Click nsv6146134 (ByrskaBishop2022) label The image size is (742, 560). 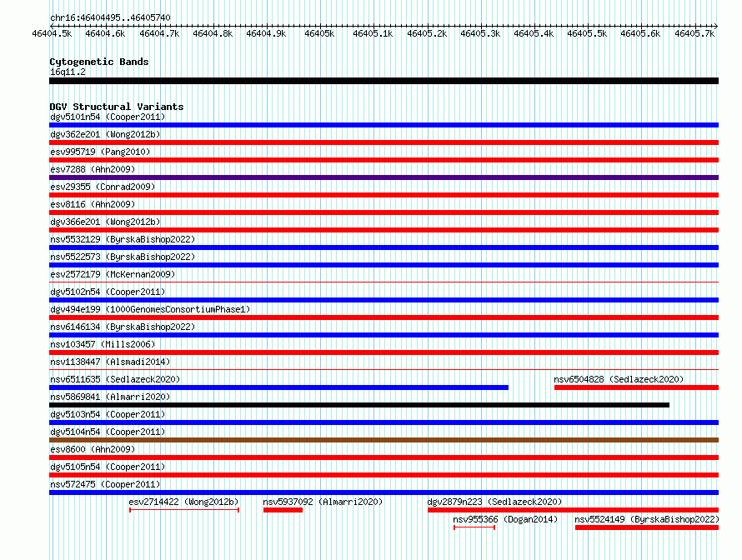(x=123, y=327)
